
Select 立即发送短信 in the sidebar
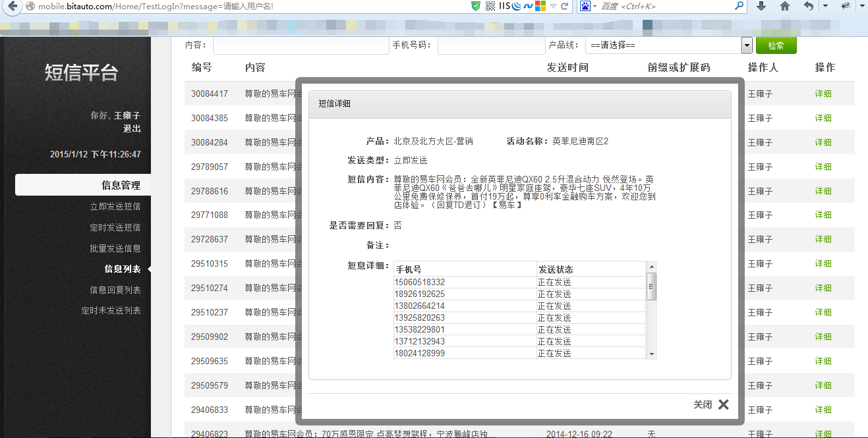coord(115,206)
